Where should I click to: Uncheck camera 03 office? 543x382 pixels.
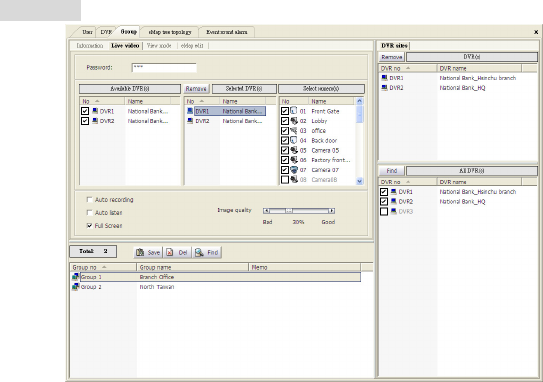[x=285, y=131]
